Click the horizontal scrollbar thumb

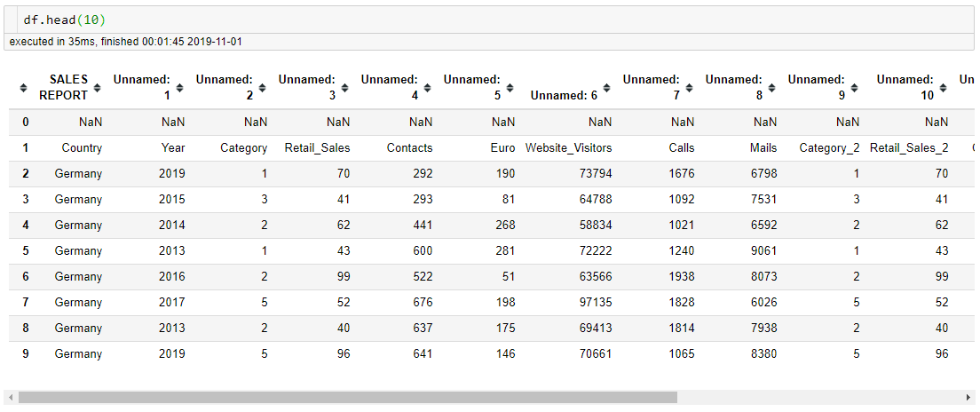pyautogui.click(x=347, y=397)
